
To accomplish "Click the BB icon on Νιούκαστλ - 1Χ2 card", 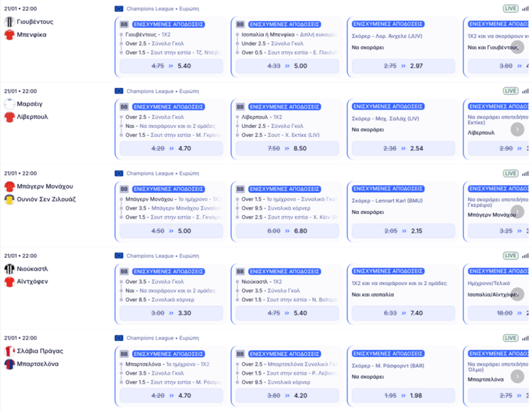I will pos(240,271).
